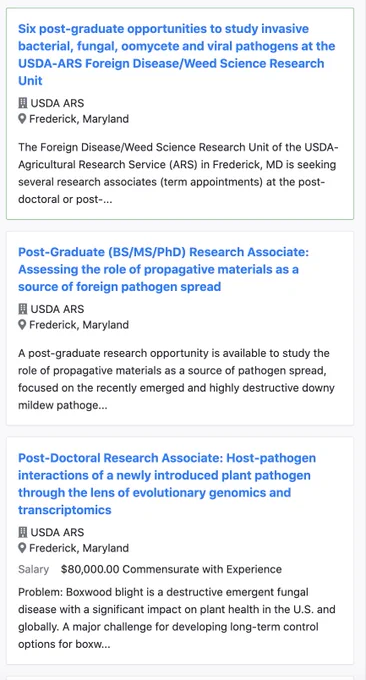Click Frederick, Maryland location in first card
This screenshot has height=680, width=366.
[79, 119]
